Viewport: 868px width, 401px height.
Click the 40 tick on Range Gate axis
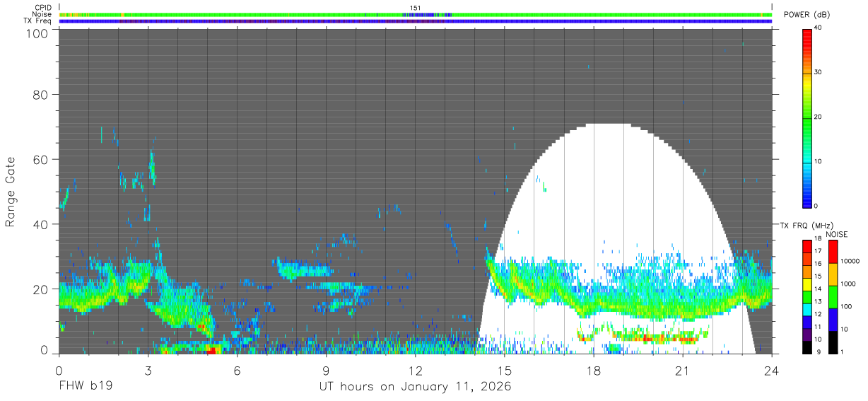point(41,224)
